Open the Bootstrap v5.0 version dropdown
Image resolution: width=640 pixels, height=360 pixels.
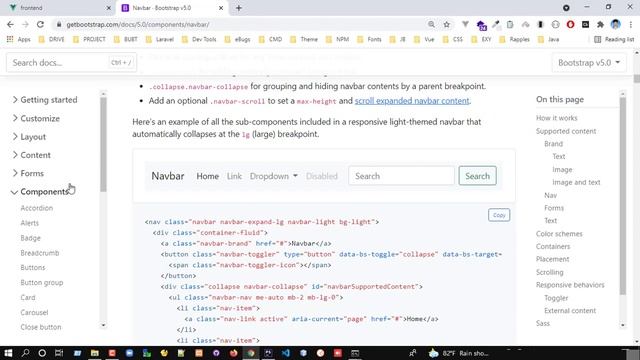(589, 62)
